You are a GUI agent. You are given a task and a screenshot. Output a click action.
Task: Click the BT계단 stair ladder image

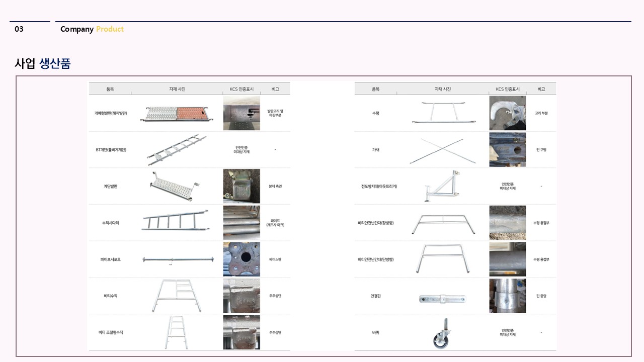(177, 150)
